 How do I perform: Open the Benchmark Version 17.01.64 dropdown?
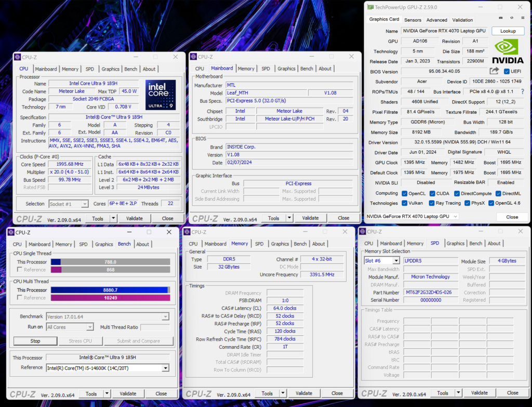[x=165, y=317]
